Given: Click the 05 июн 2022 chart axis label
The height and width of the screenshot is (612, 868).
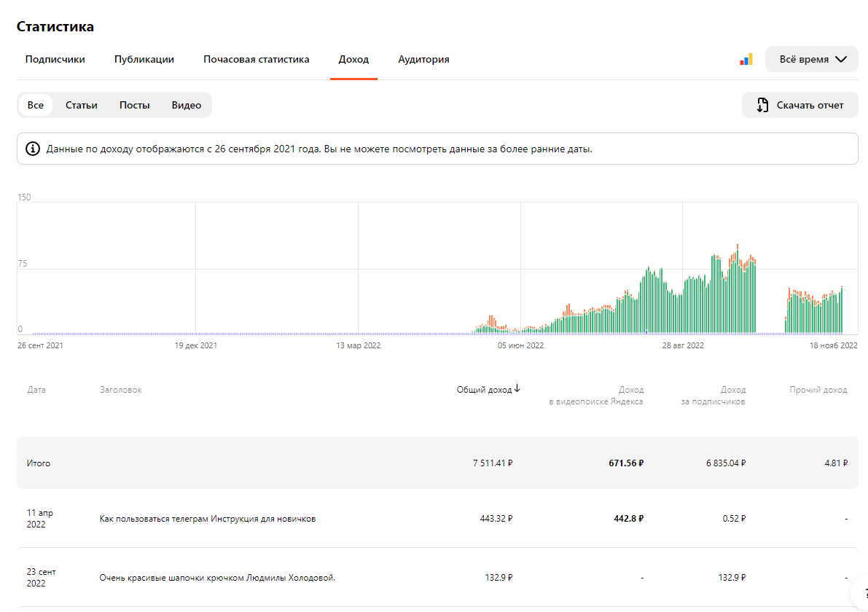Looking at the screenshot, I should pos(520,345).
